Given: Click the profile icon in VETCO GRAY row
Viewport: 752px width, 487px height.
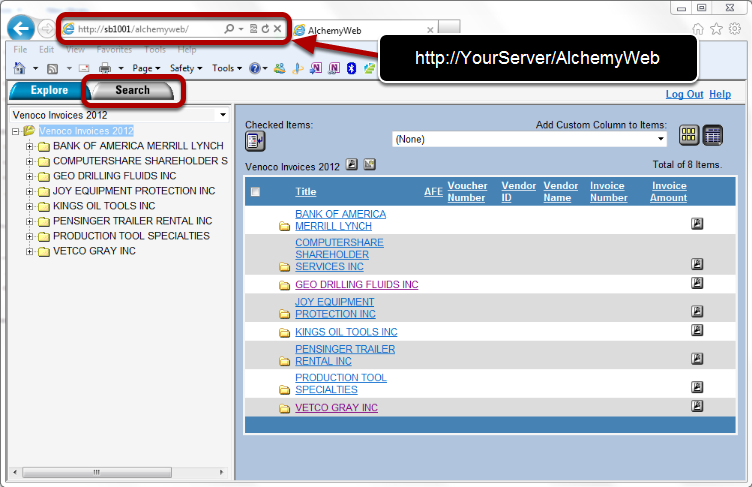Looking at the screenshot, I should coord(697,406).
